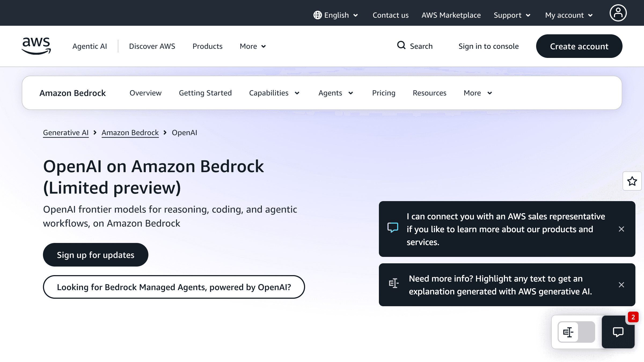Open the Support dropdown

pyautogui.click(x=512, y=15)
